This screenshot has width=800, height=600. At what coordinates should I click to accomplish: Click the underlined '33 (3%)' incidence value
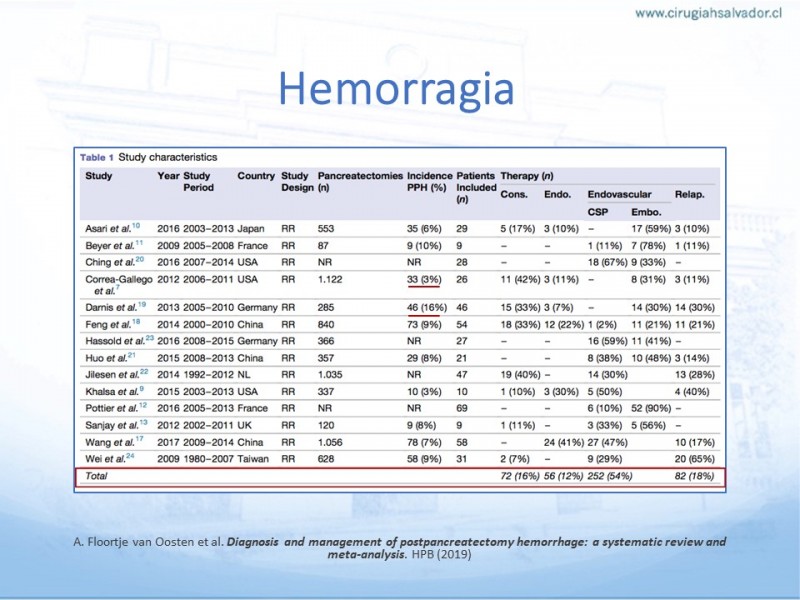[424, 279]
